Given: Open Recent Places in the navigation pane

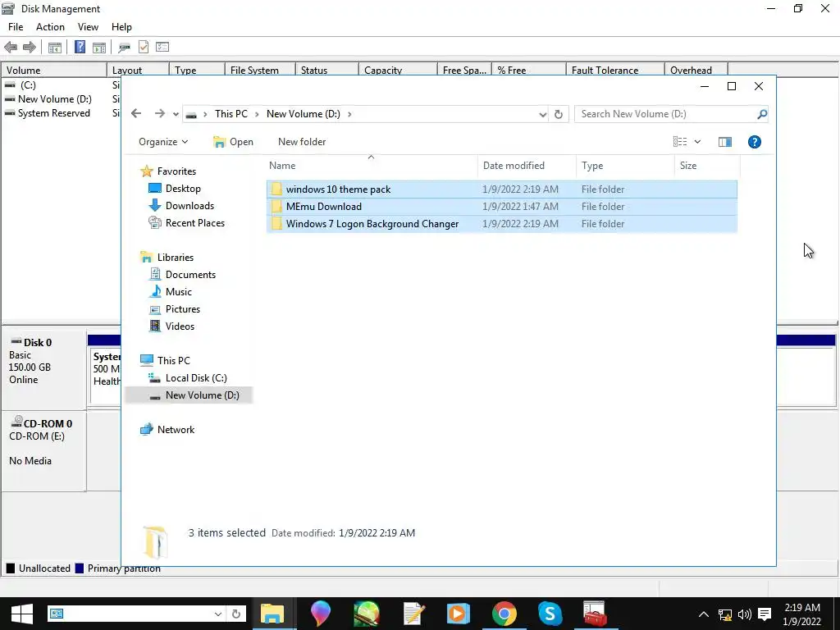Looking at the screenshot, I should pyautogui.click(x=195, y=223).
